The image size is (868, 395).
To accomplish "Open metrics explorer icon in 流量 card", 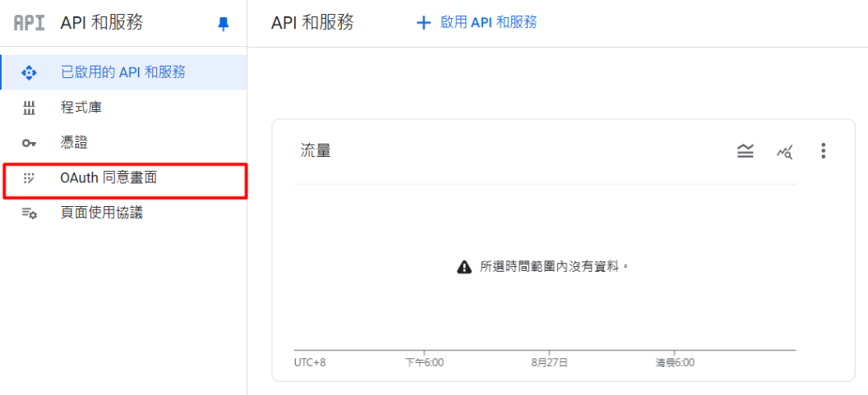I will click(x=784, y=151).
